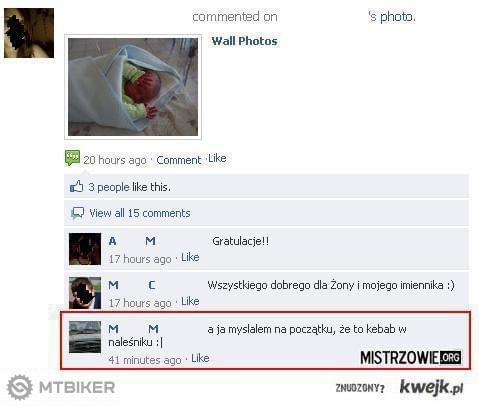Like the photo post from 20 hours ago
Screen dimensions: 479x406
coord(217,158)
